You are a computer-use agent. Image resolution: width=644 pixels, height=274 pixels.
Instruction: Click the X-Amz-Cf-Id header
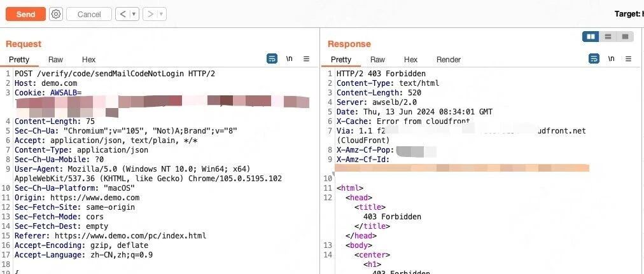[363, 159]
